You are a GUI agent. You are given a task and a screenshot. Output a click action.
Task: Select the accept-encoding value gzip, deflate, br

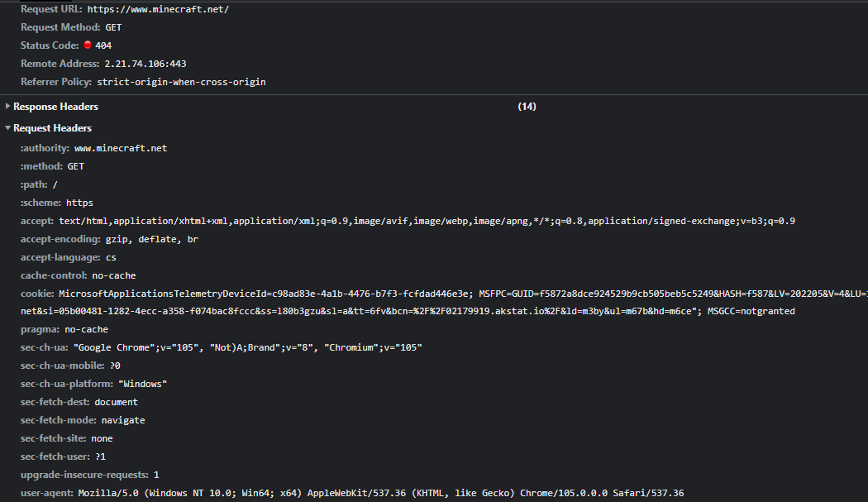coord(151,240)
